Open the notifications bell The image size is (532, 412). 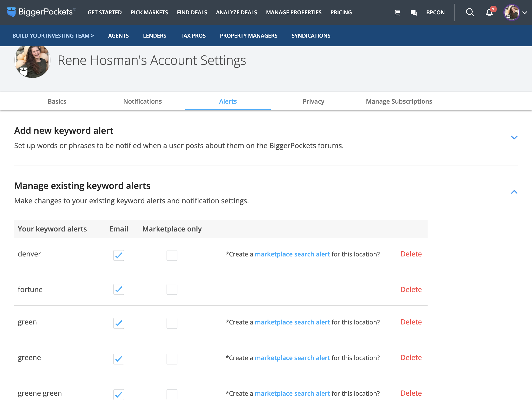pos(489,12)
